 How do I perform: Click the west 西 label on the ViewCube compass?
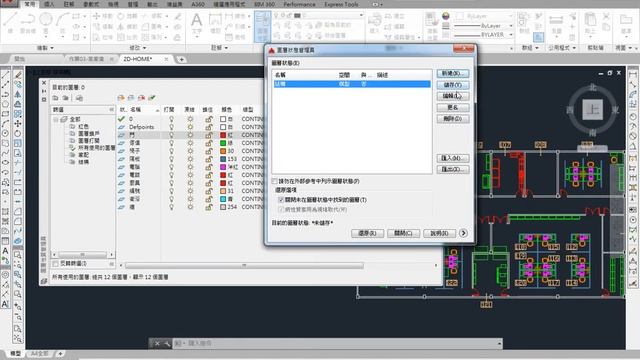[570, 110]
